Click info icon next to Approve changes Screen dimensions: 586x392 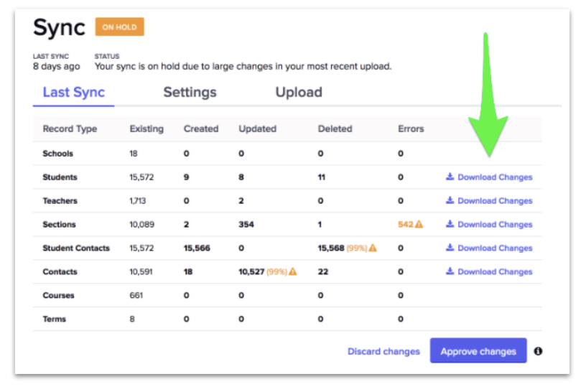pyautogui.click(x=538, y=351)
